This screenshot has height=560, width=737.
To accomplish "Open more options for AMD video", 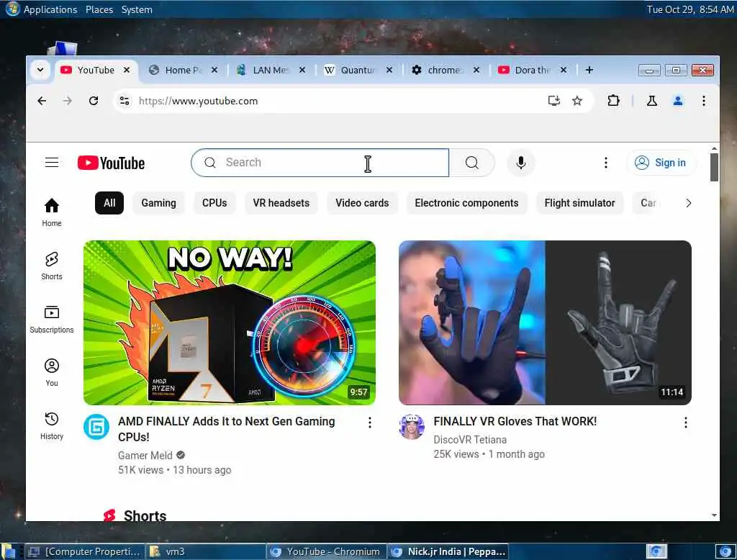I will [x=370, y=423].
